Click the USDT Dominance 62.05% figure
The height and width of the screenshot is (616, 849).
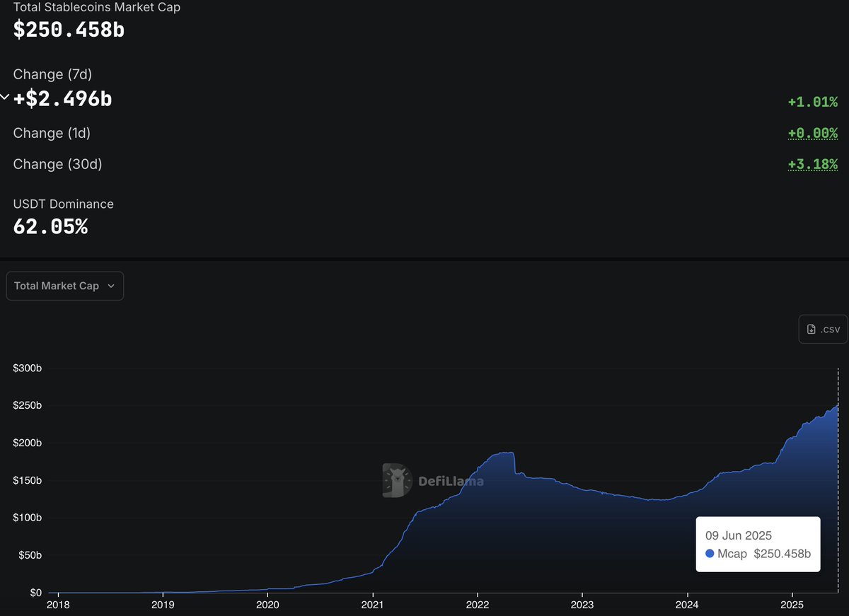[x=50, y=226]
